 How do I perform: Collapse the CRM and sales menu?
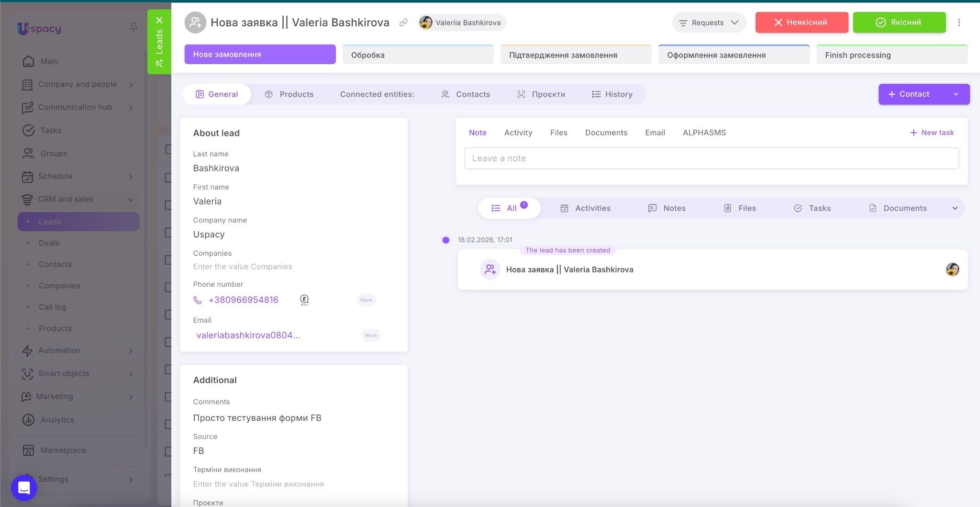point(131,200)
